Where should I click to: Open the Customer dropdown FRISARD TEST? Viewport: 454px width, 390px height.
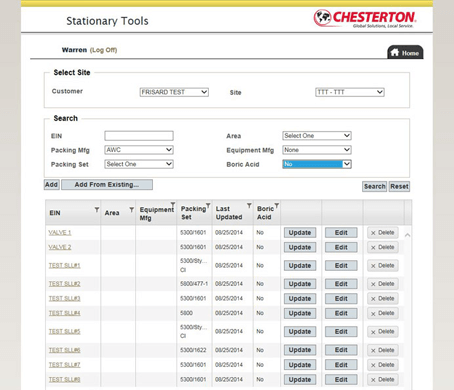[174, 92]
